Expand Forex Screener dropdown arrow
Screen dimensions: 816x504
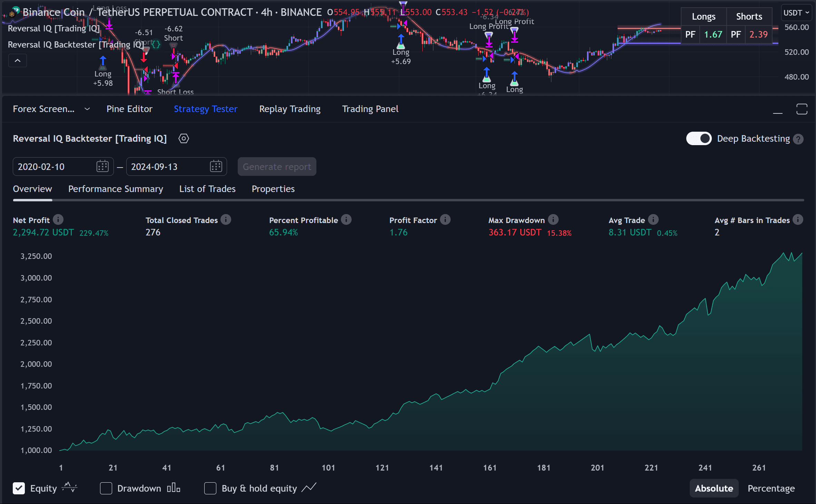(x=87, y=109)
